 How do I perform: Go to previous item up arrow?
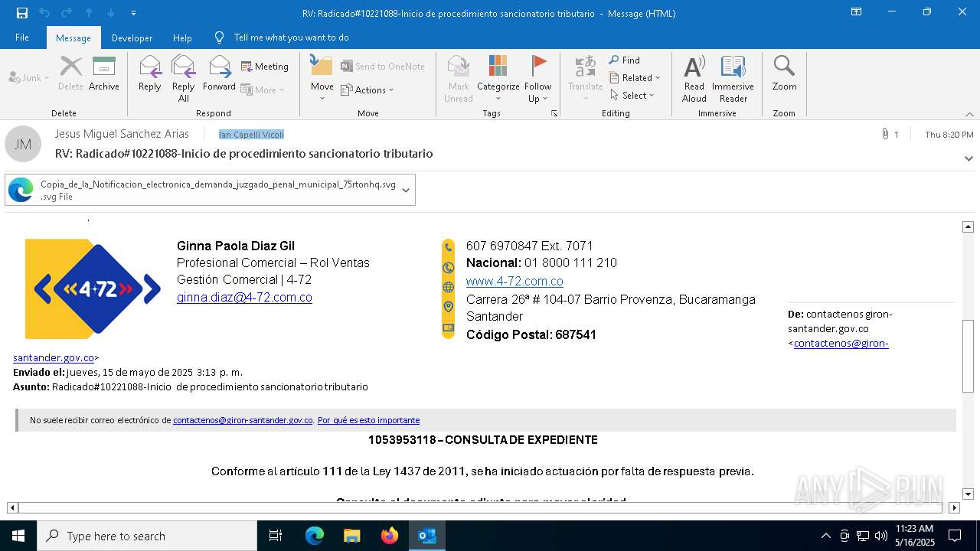89,13
